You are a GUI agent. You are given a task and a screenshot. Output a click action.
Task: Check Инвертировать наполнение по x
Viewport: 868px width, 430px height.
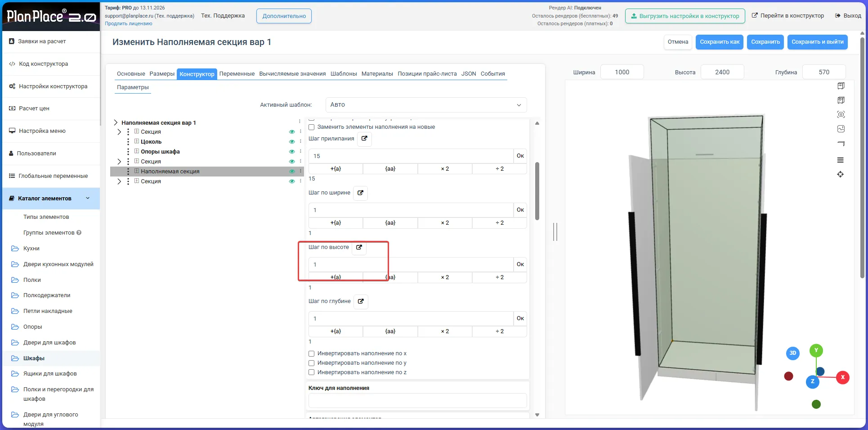click(311, 353)
